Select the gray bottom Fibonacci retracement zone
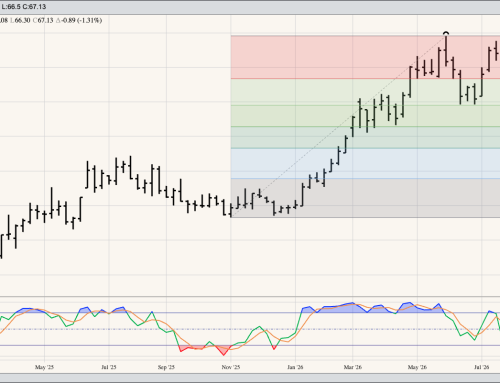The image size is (500, 383). coord(365,198)
